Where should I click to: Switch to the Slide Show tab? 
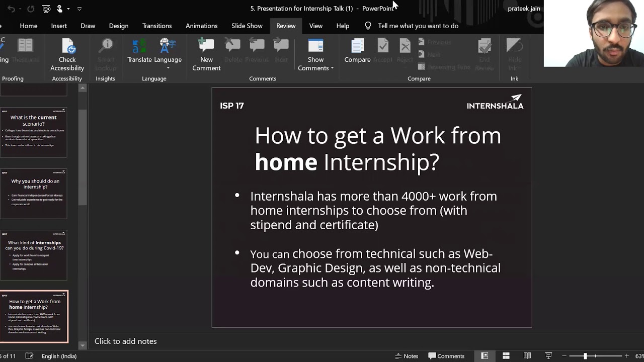pyautogui.click(x=247, y=26)
